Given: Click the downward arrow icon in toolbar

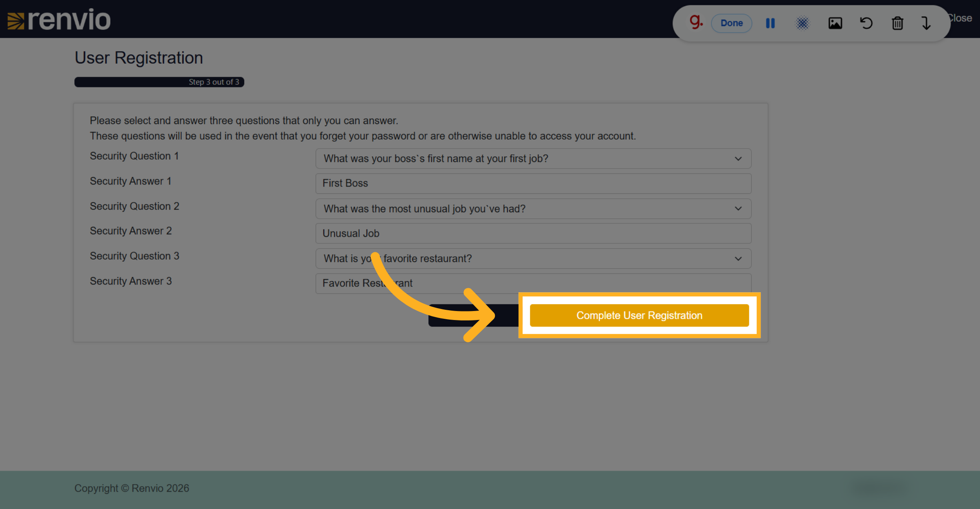Looking at the screenshot, I should tap(926, 23).
